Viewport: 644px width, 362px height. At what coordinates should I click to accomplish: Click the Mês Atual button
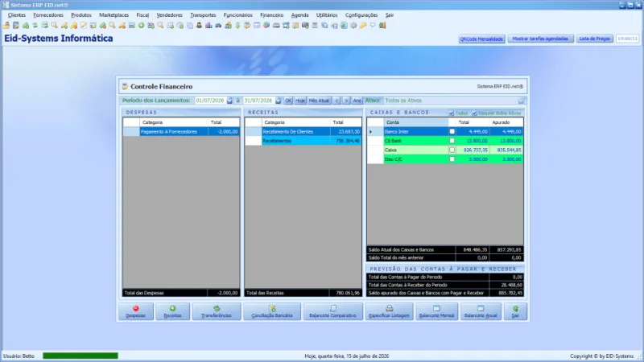click(x=319, y=101)
